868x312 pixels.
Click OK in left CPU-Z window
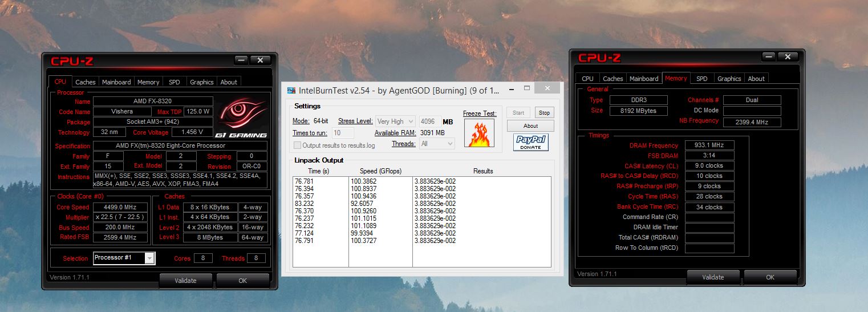pos(243,281)
